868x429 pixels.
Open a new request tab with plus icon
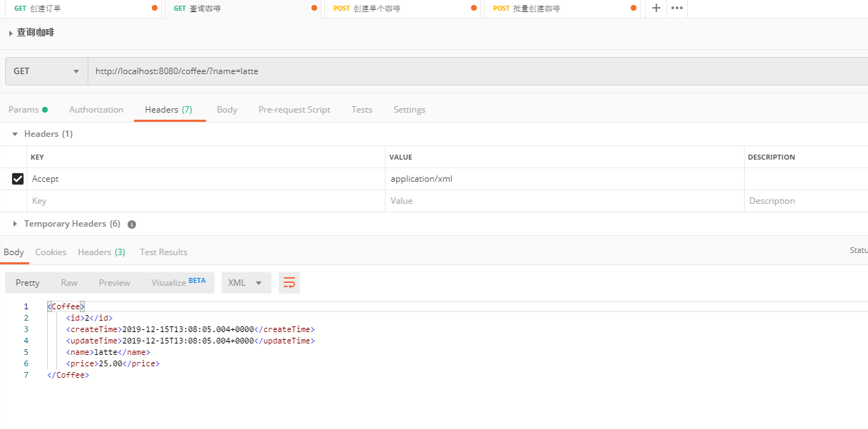click(x=656, y=8)
